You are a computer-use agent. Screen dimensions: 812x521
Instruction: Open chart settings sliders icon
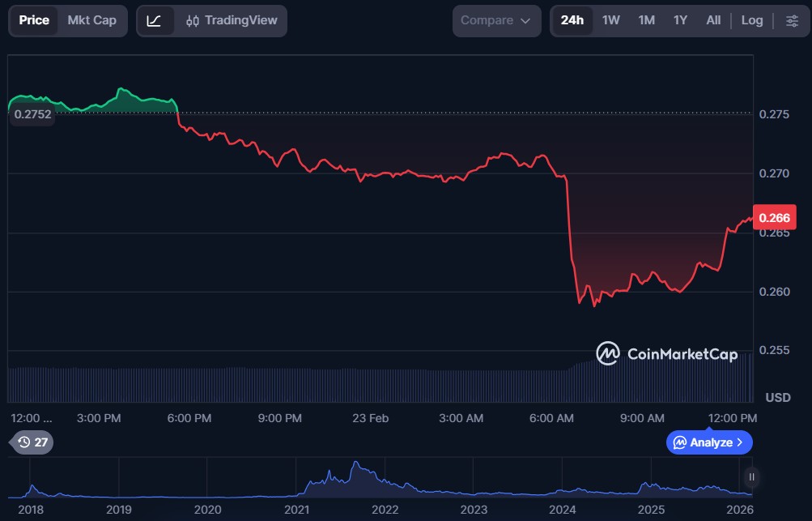point(791,20)
